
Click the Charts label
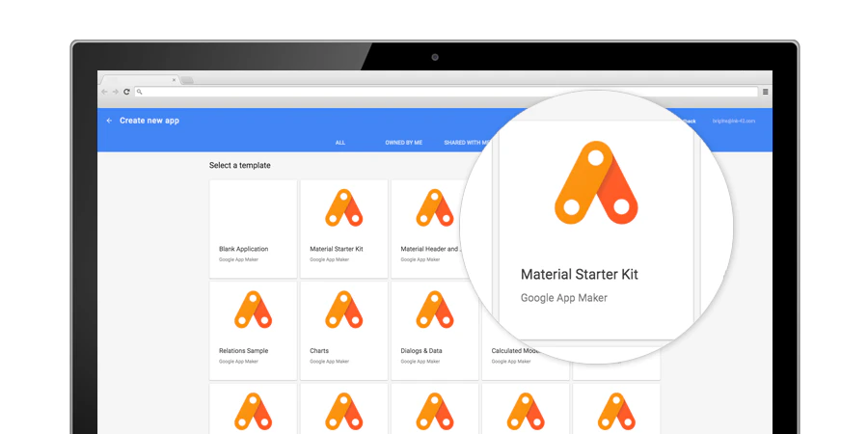pos(319,351)
